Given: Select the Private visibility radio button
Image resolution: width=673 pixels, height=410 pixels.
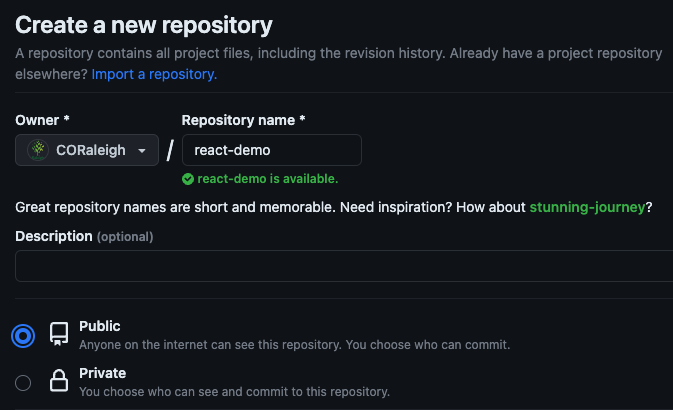Looking at the screenshot, I should [x=23, y=383].
